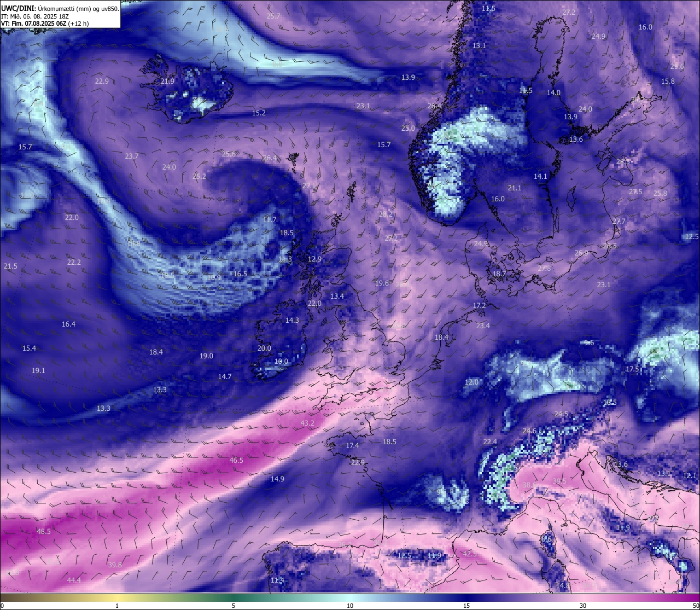Image resolution: width=700 pixels, height=610 pixels.
Task: Click the 21.5 value on the map
Action: tap(10, 266)
